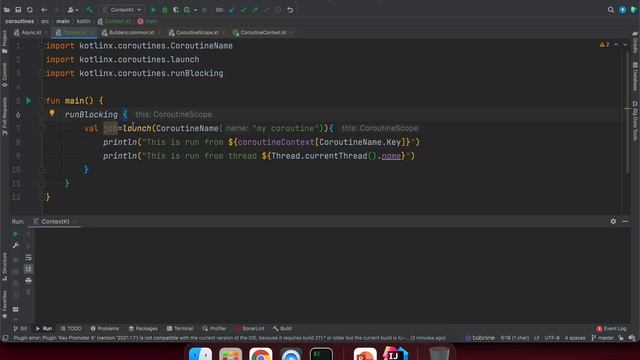Collapse the launch block fold on line 7
640x360 pixels.
point(42,128)
